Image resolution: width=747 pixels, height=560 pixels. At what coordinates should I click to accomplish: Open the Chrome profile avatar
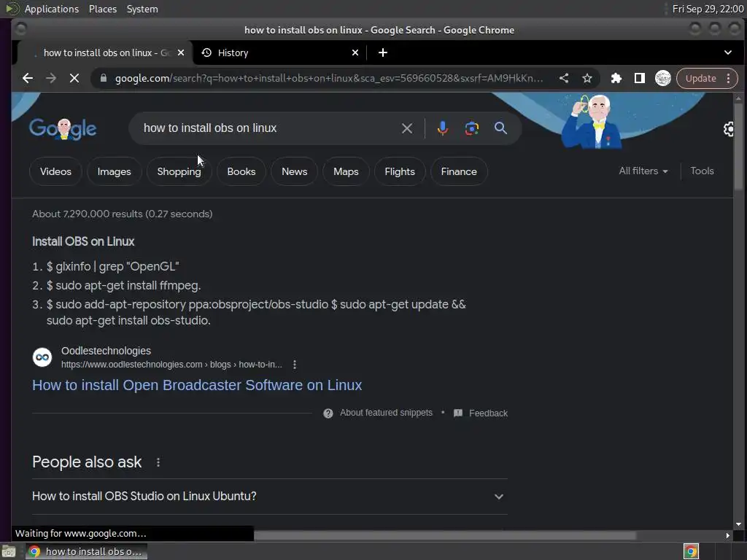pyautogui.click(x=662, y=78)
